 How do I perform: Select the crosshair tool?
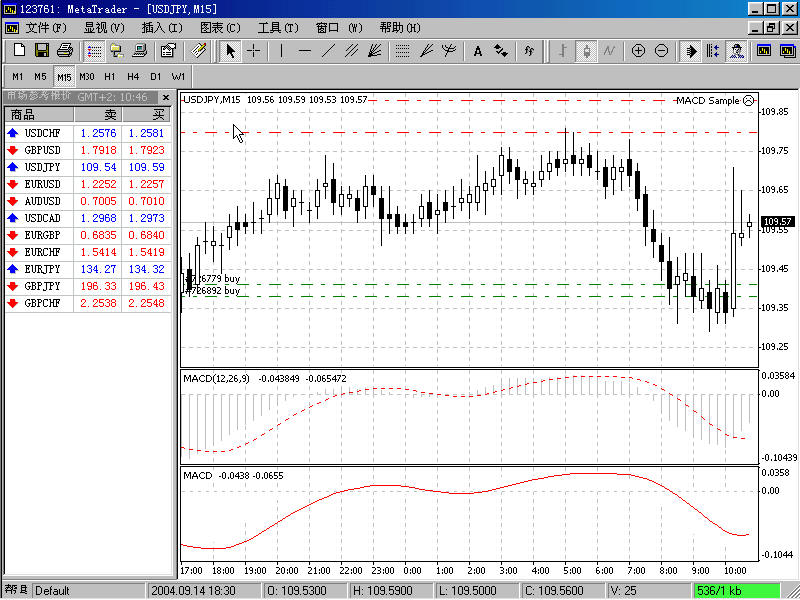pyautogui.click(x=254, y=51)
